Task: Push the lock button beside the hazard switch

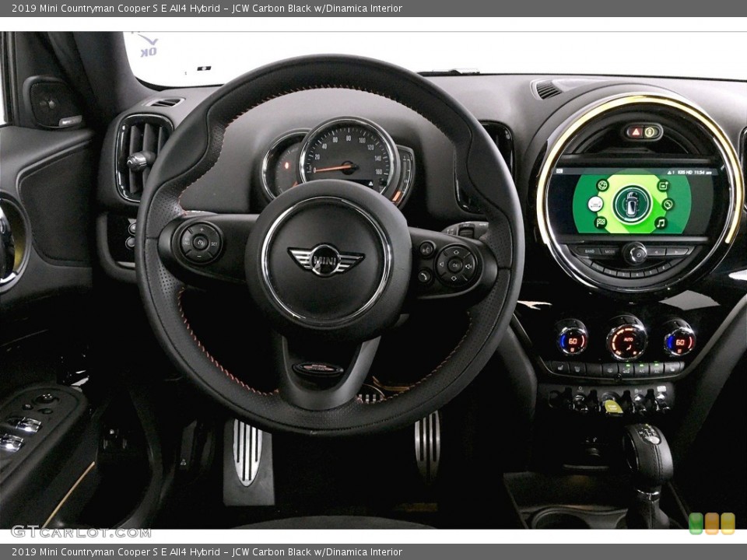Action: tap(651, 132)
